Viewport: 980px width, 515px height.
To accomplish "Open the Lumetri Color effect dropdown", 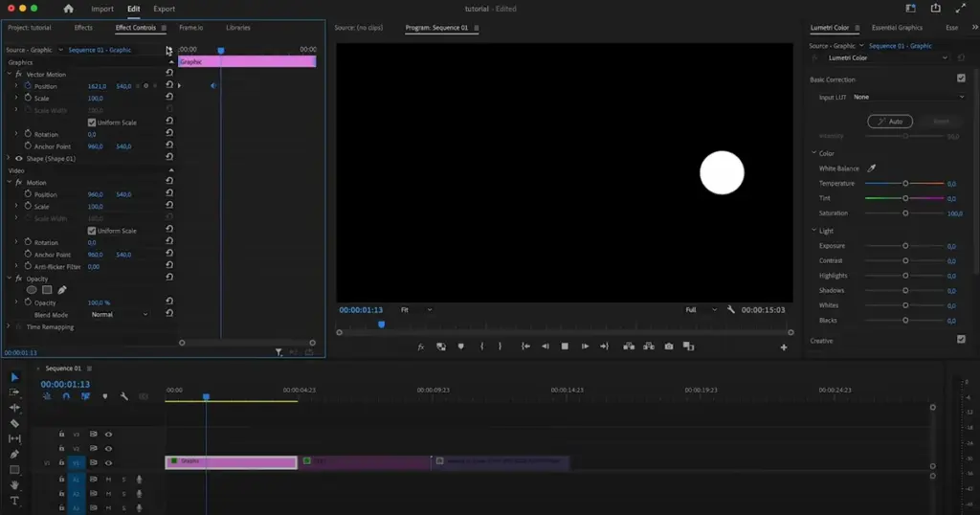I will (x=887, y=57).
